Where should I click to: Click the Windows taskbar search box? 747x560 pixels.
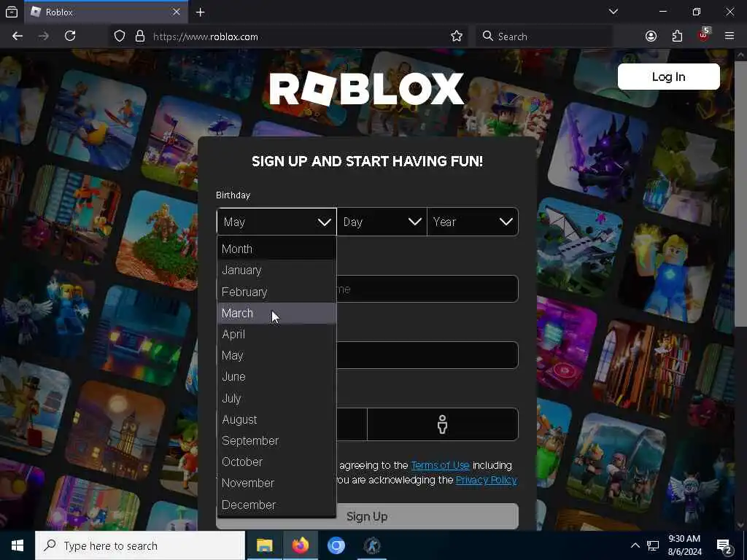tap(140, 545)
